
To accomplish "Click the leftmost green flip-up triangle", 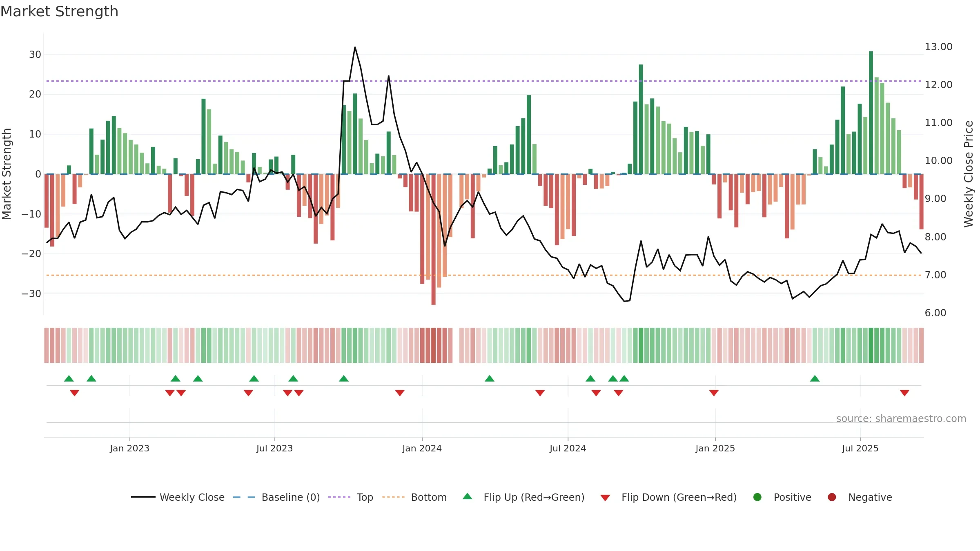I will click(69, 378).
